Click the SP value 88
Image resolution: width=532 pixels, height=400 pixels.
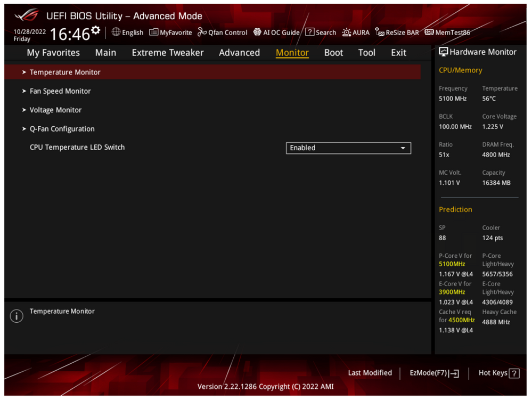442,238
